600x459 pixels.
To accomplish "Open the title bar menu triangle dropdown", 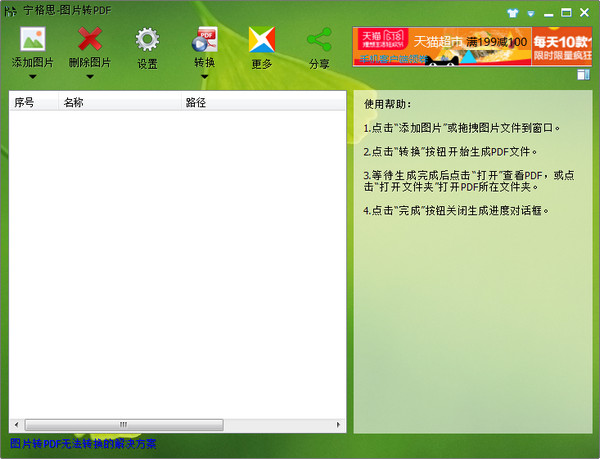I will pyautogui.click(x=530, y=13).
